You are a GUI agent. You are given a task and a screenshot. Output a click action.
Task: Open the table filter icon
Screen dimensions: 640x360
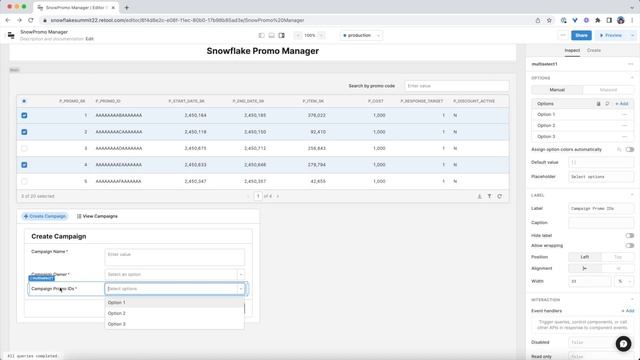pos(489,196)
